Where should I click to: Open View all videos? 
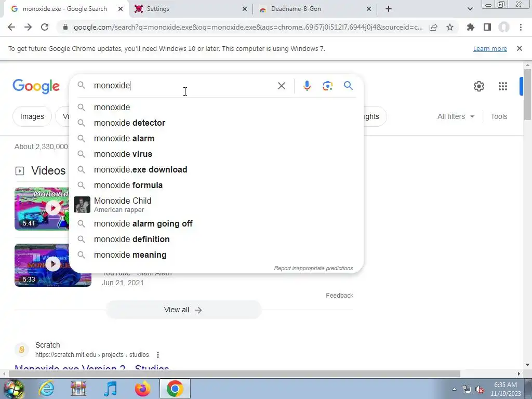(183, 310)
